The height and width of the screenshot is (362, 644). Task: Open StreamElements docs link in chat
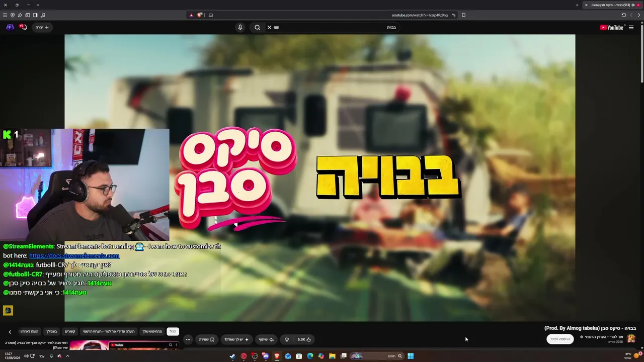click(x=74, y=255)
